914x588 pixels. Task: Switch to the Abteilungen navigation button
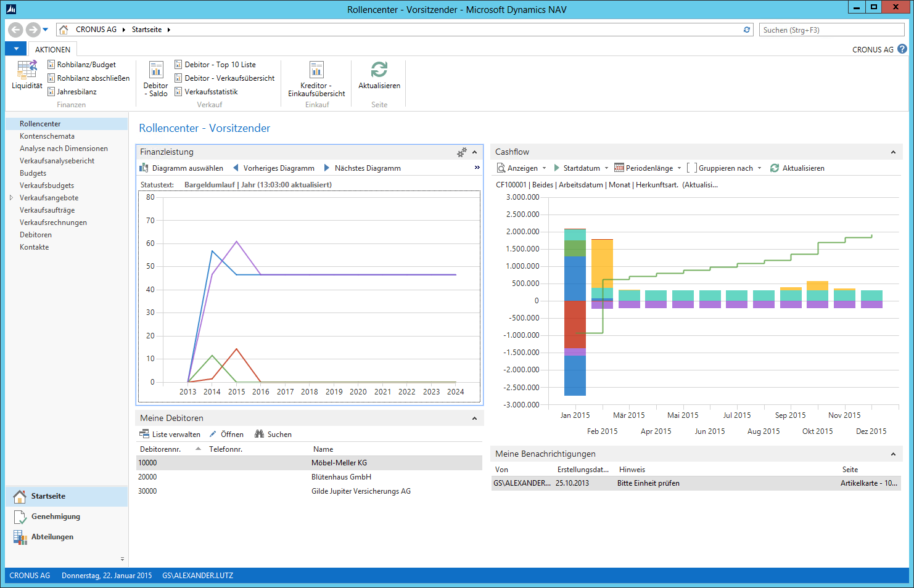67,537
